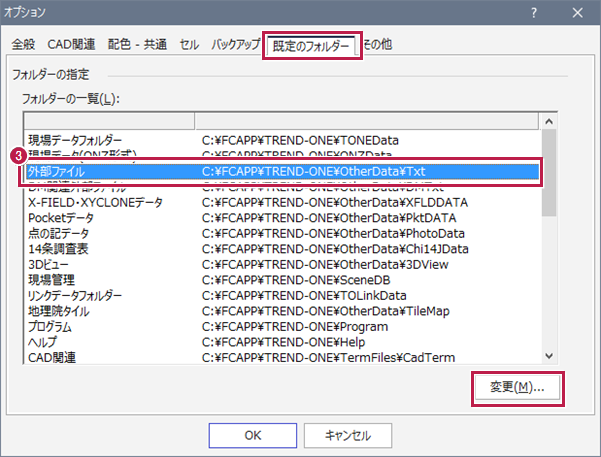Image resolution: width=601 pixels, height=457 pixels.
Task: Select the 既定のフォルダー tab
Action: click(x=312, y=46)
